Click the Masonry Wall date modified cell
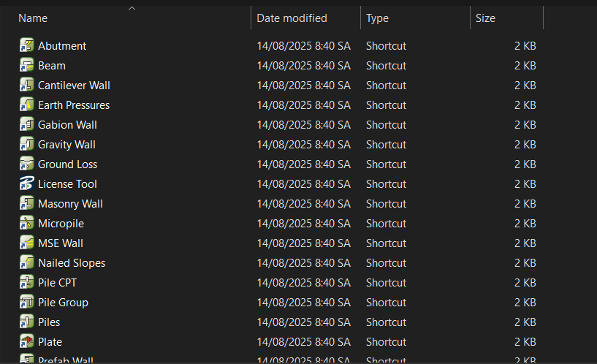The height and width of the screenshot is (364, 597). (303, 203)
